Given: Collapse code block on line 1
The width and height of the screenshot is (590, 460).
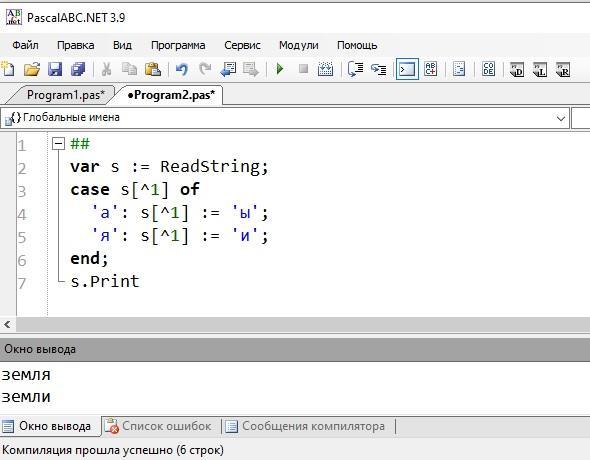Looking at the screenshot, I should coord(58,143).
